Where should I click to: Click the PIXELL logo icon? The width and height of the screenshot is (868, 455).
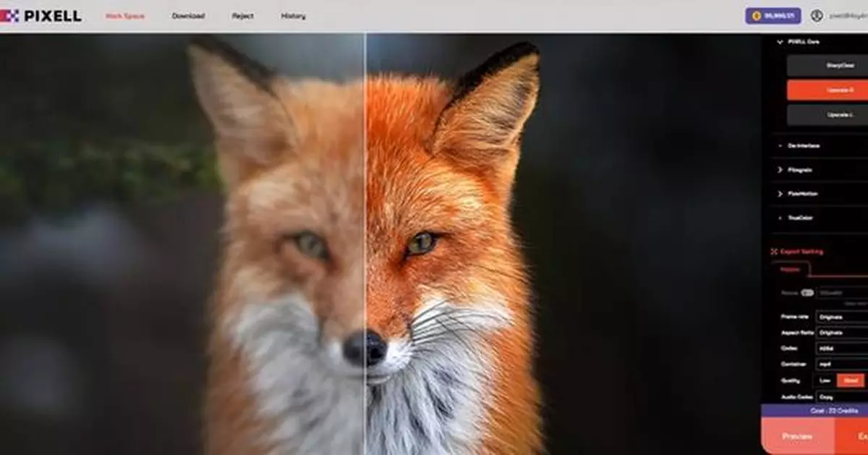pyautogui.click(x=9, y=16)
